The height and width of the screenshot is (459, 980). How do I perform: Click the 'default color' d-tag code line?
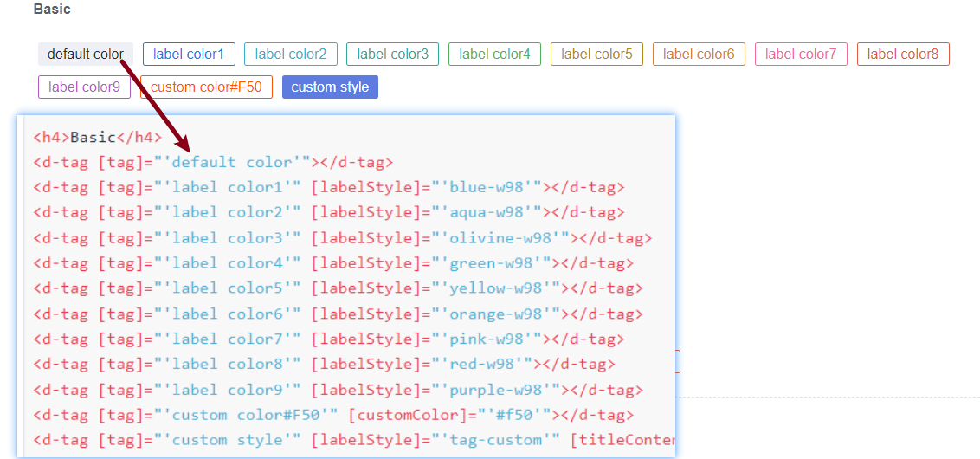tap(213, 162)
